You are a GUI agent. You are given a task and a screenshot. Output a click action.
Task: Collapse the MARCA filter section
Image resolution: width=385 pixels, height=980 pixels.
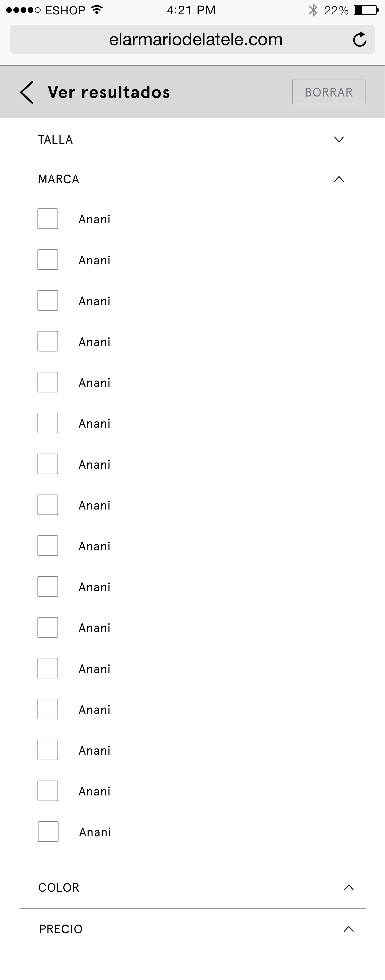point(339,179)
